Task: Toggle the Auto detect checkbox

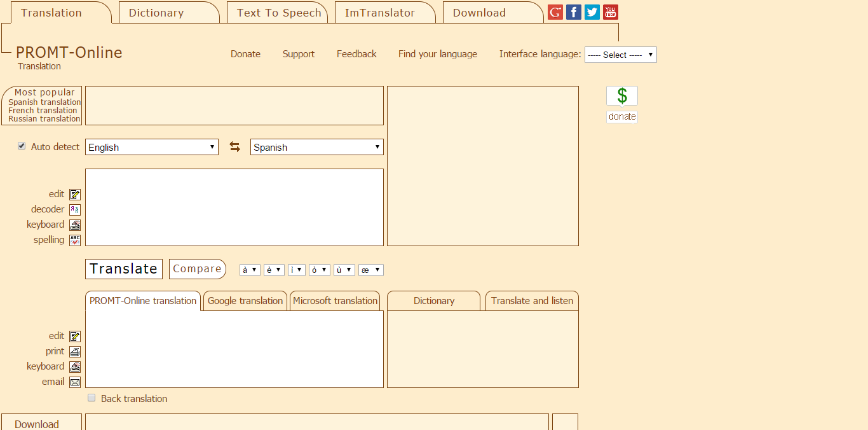Action: (22, 146)
